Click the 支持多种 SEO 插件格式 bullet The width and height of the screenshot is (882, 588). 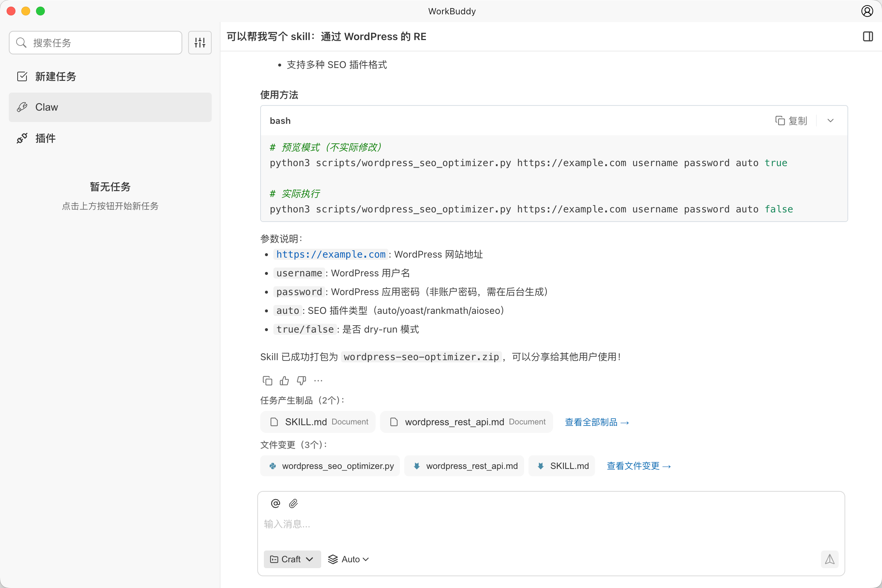coord(337,65)
